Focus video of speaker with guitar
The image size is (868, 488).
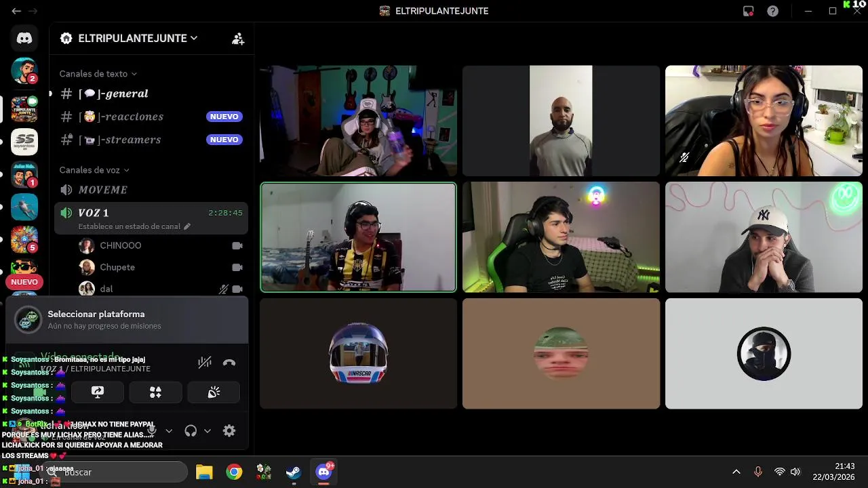pos(358,237)
